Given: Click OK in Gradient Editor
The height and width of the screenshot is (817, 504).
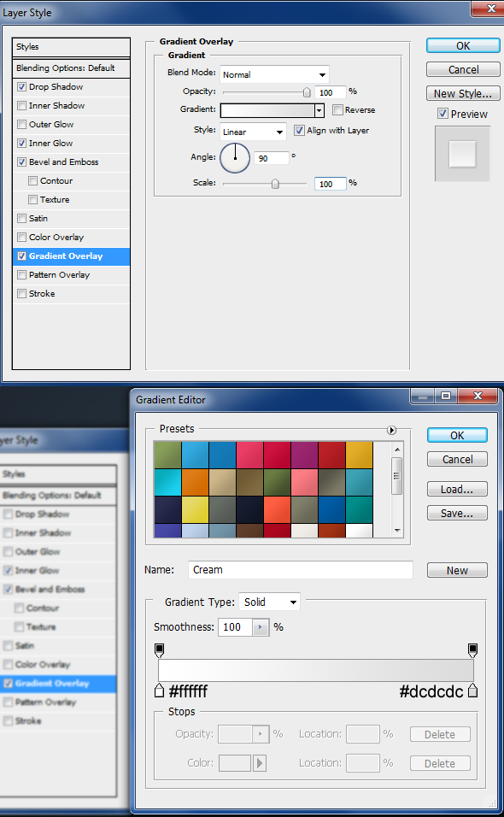Looking at the screenshot, I should (457, 436).
